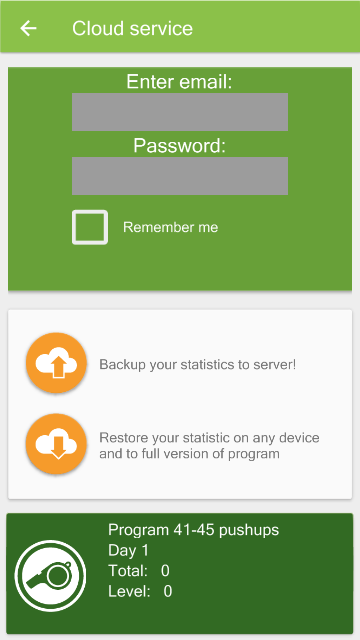Screen dimensions: 360x640
Task: Select the Day 1 line
Action: tap(128, 550)
